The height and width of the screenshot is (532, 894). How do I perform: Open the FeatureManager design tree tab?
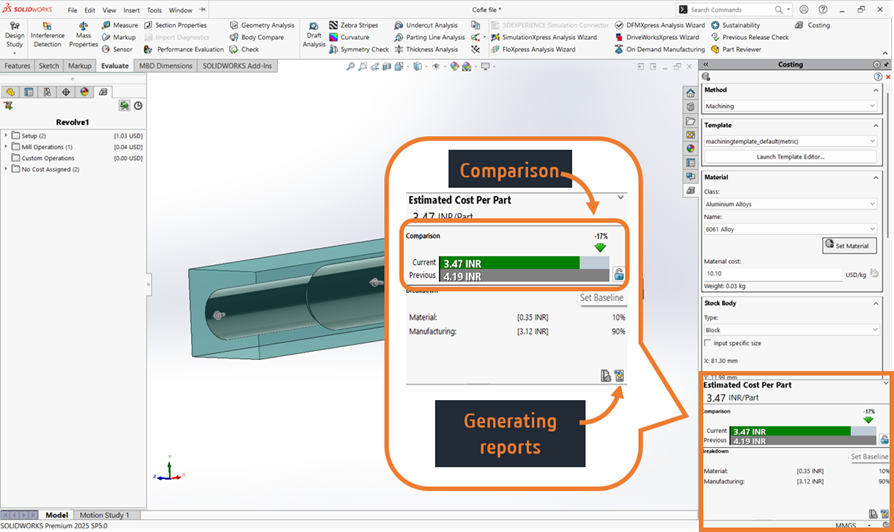click(x=10, y=92)
